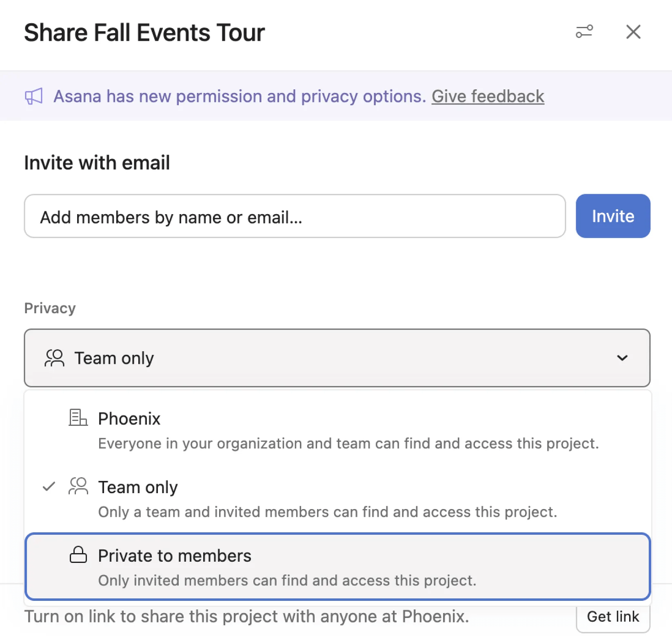Open the Give feedback link
The image size is (672, 640).
point(488,96)
